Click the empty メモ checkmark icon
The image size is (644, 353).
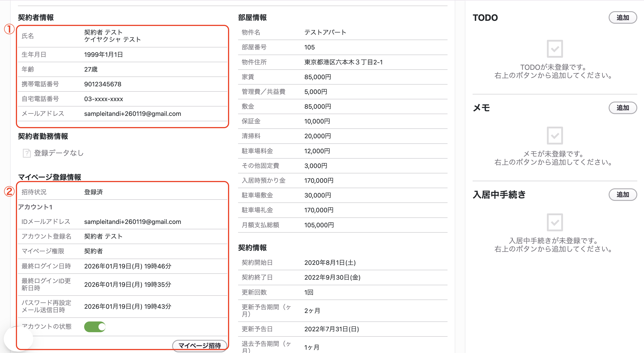click(x=555, y=136)
